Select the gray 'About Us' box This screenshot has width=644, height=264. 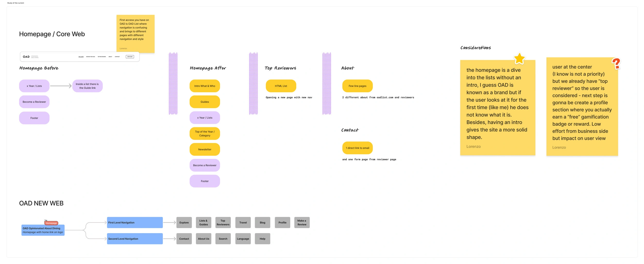[x=204, y=239]
